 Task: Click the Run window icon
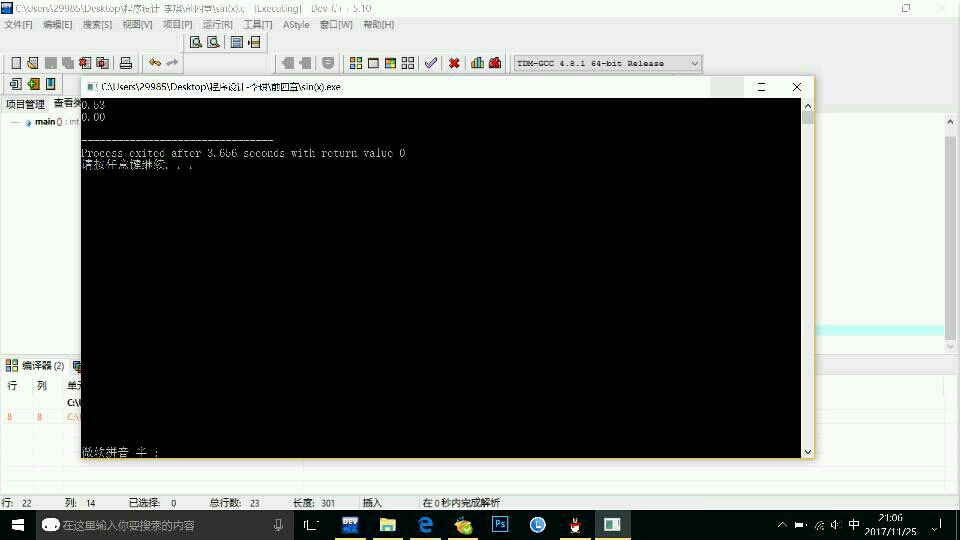pyautogui.click(x=373, y=63)
